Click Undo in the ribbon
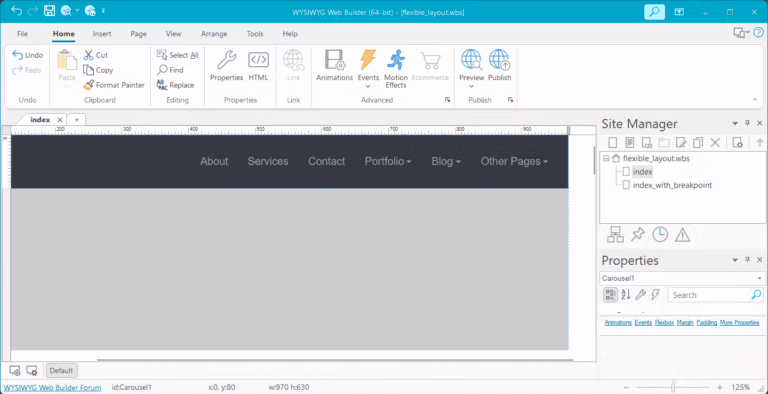 coord(28,55)
